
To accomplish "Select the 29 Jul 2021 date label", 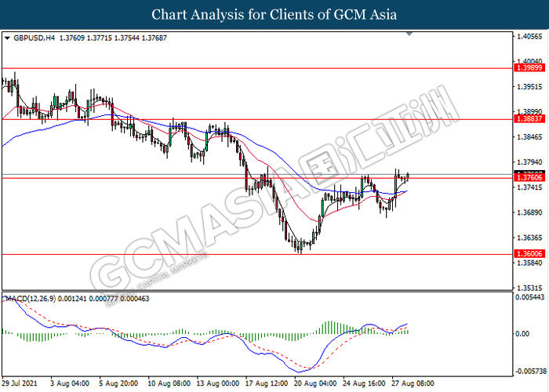I will click(x=20, y=383).
